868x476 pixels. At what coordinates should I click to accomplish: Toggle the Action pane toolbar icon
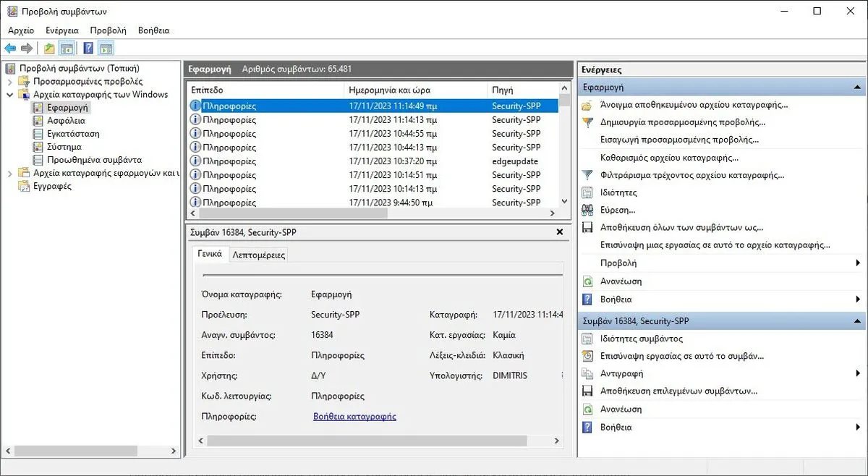point(106,48)
